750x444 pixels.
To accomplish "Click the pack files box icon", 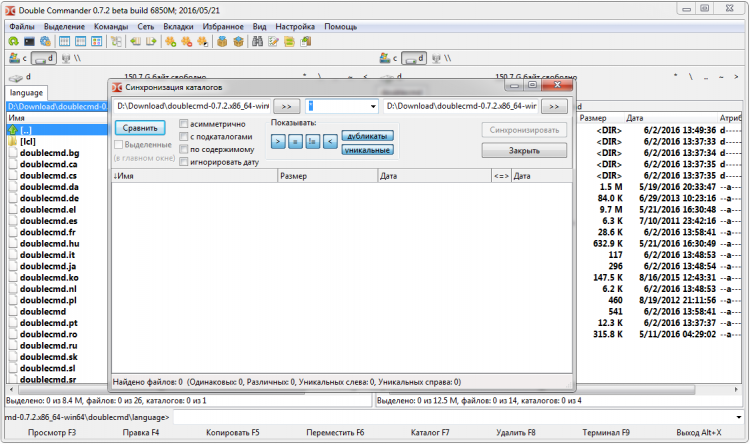I will click(x=222, y=42).
